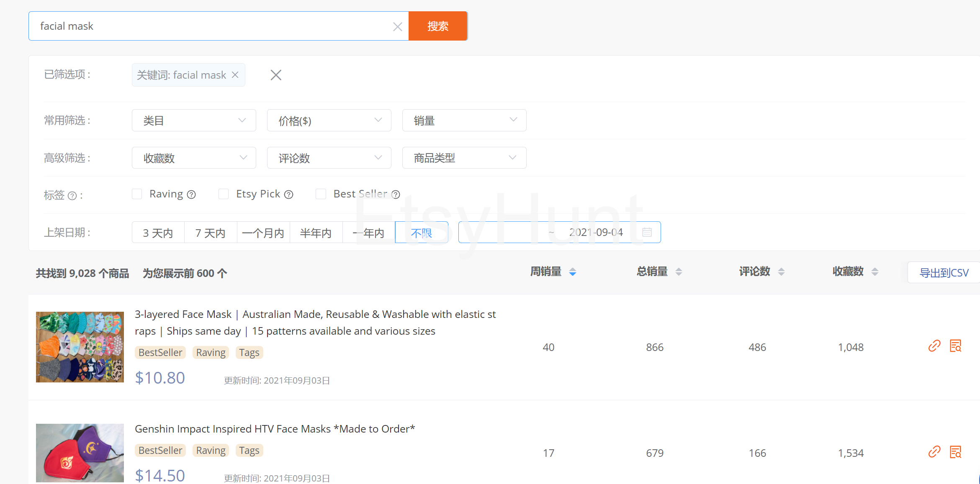Click the $14.50 price text
The height and width of the screenshot is (484, 980).
click(160, 476)
